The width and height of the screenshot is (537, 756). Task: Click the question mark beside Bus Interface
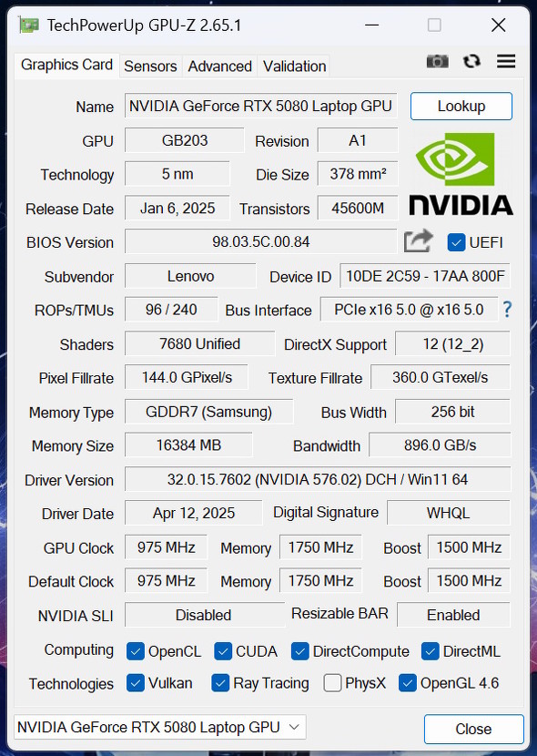tap(507, 310)
